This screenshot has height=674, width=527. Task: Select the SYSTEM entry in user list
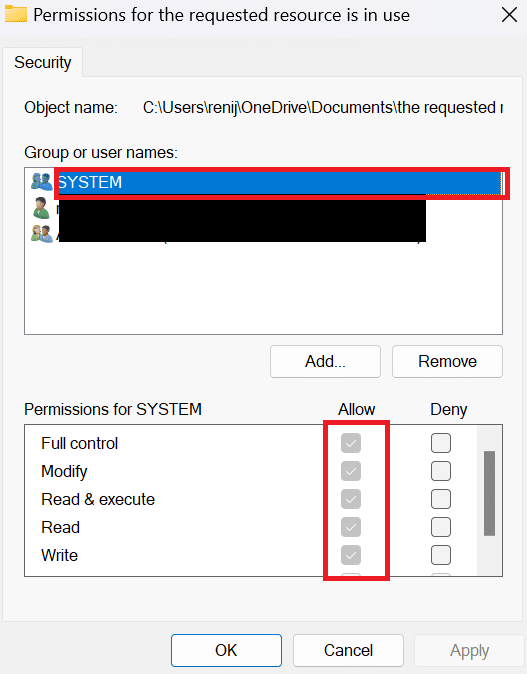[x=279, y=182]
